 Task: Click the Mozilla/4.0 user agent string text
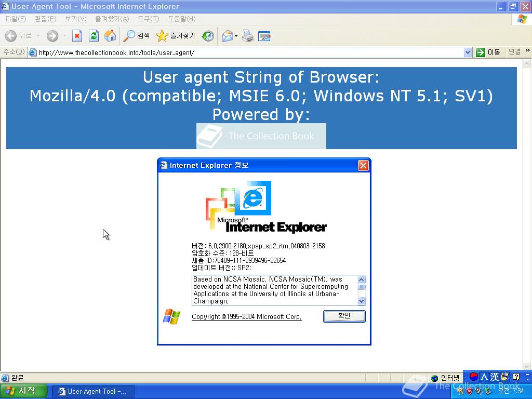click(x=261, y=96)
